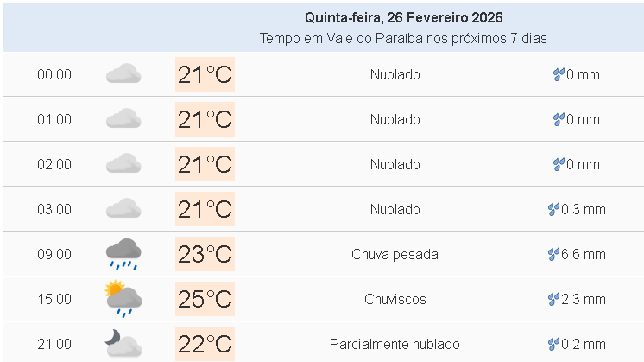Click the Chuva pesada description
This screenshot has height=362, width=644.
point(395,254)
